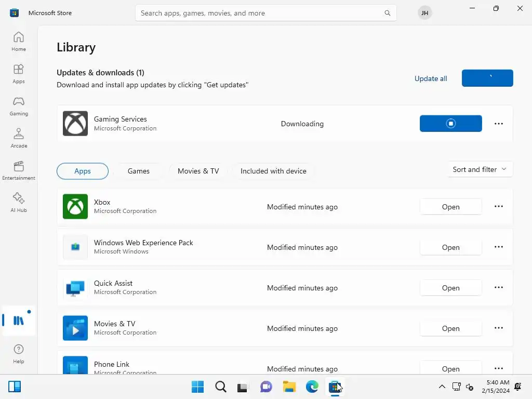The width and height of the screenshot is (532, 399).
Task: Open Help in the sidebar
Action: click(19, 354)
